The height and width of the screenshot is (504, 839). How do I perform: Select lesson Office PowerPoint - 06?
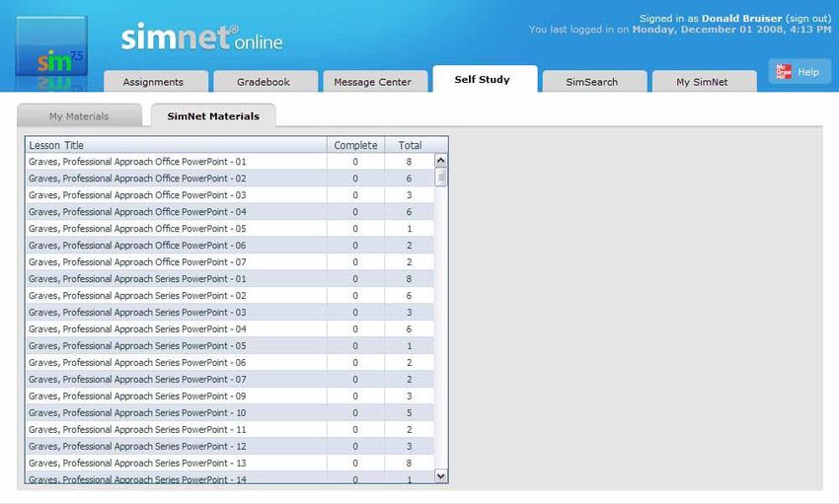[x=230, y=246]
